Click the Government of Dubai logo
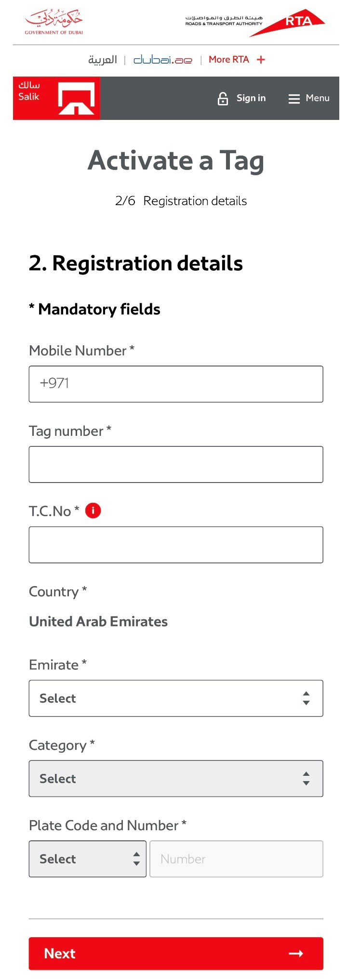 pos(54,22)
